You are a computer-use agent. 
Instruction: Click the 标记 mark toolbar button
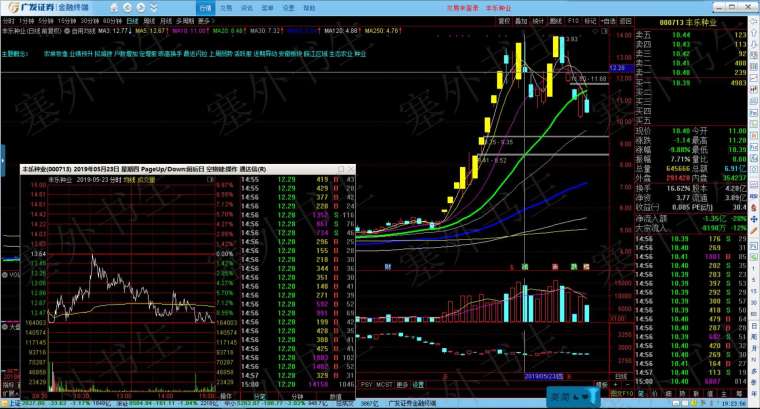click(590, 21)
